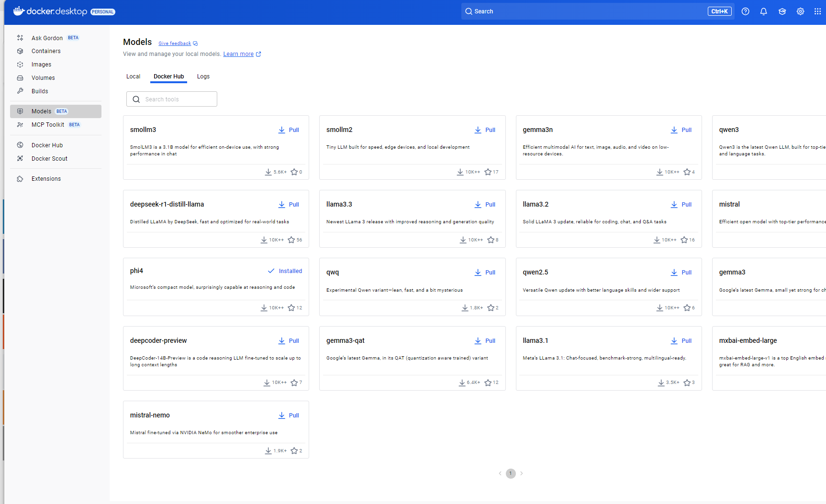The width and height of the screenshot is (826, 504).
Task: Pull the llama3.2 model
Action: point(681,205)
